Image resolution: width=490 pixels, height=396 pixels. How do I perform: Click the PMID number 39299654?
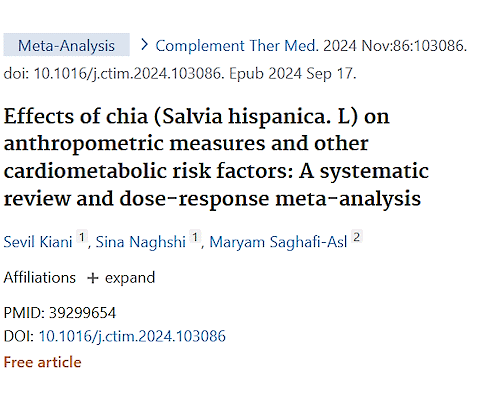[82, 313]
